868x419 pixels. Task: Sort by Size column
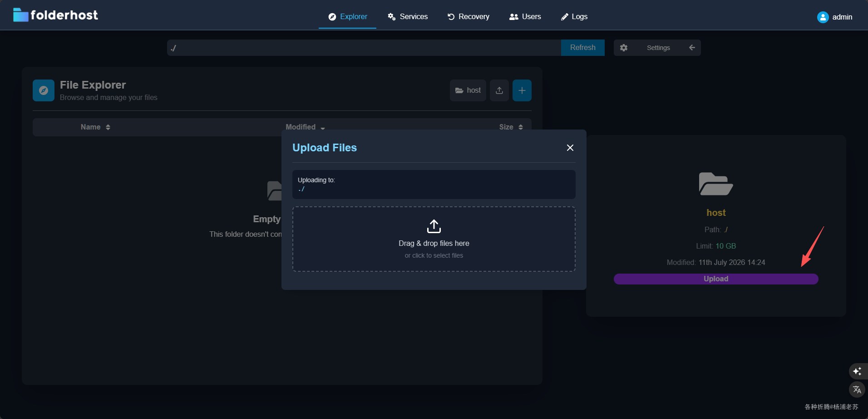[511, 127]
